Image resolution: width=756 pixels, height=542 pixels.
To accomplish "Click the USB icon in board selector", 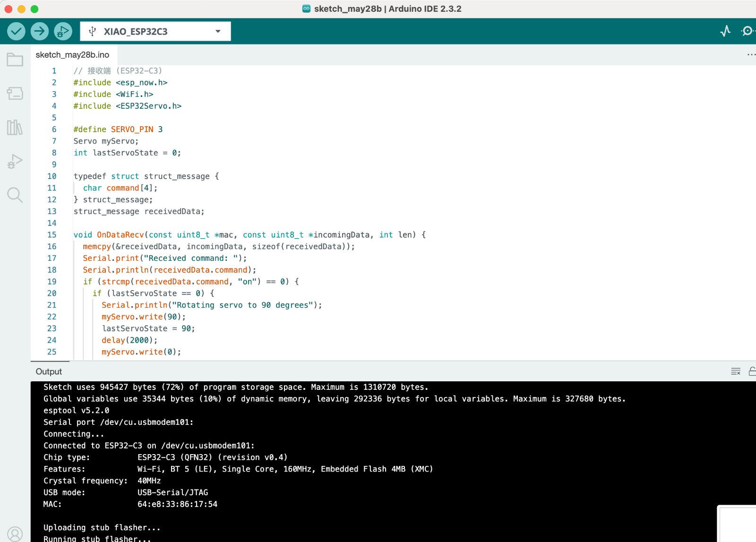I will pos(93,31).
